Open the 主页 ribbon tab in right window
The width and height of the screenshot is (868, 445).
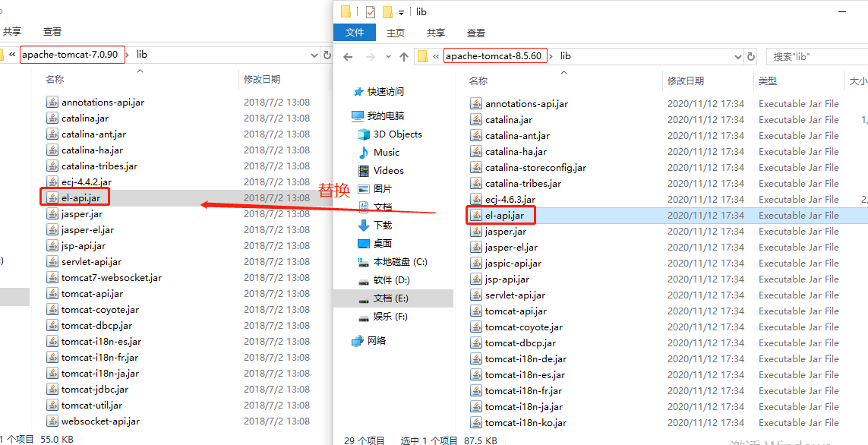[x=395, y=33]
